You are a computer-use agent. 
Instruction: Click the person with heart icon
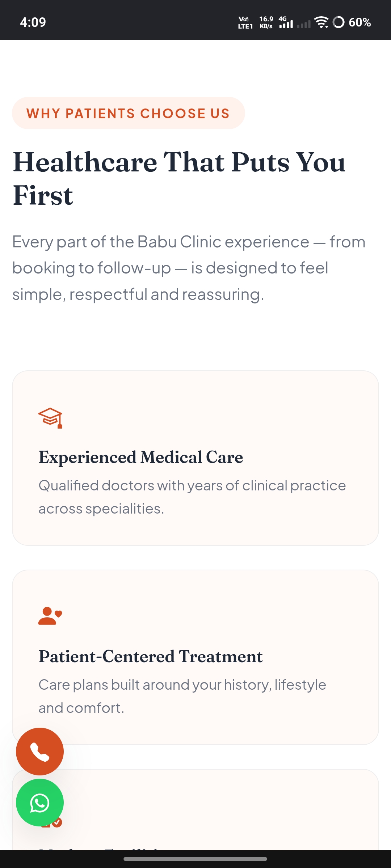pyautogui.click(x=50, y=616)
